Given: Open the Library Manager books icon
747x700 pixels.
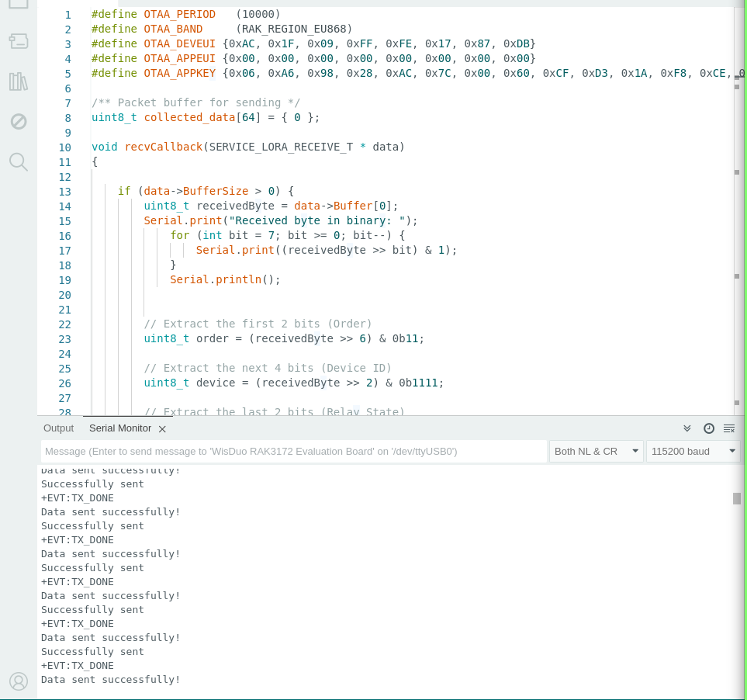Looking at the screenshot, I should (19, 81).
